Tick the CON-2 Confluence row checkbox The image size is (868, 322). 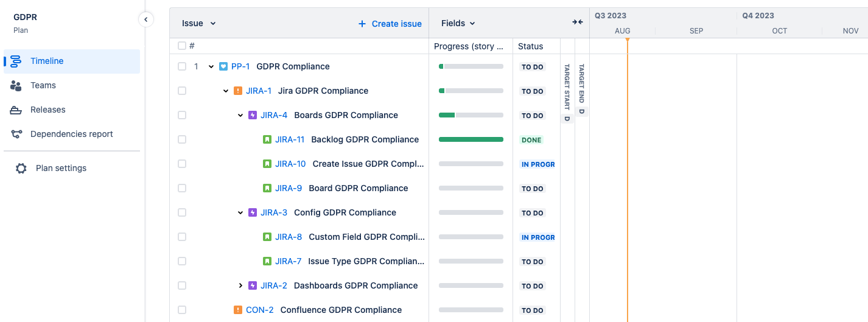click(x=182, y=310)
